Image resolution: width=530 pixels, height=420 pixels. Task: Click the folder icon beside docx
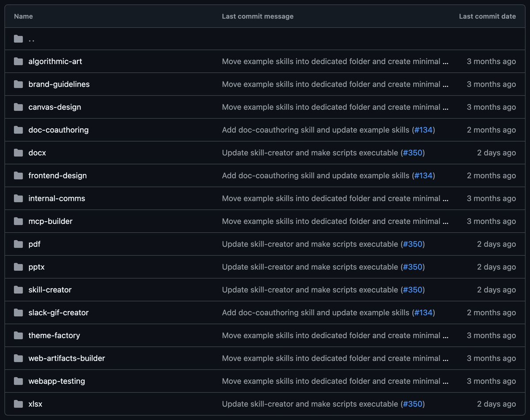[x=18, y=153]
